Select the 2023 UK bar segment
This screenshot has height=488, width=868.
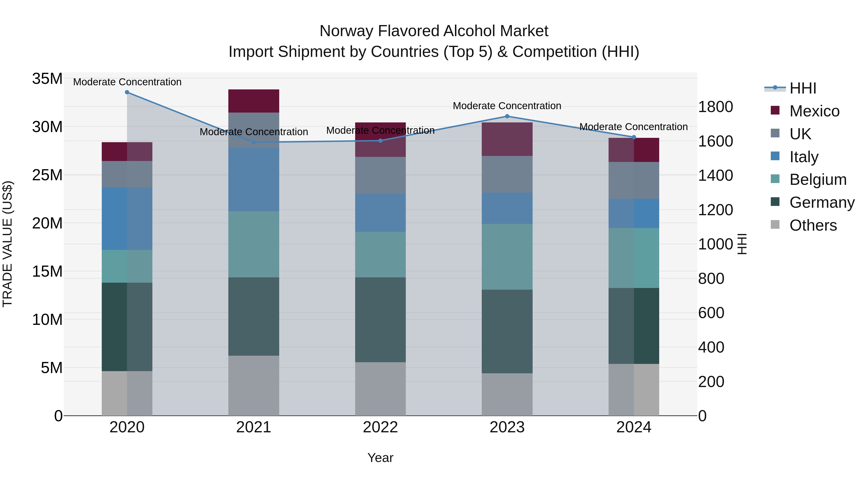point(507,174)
